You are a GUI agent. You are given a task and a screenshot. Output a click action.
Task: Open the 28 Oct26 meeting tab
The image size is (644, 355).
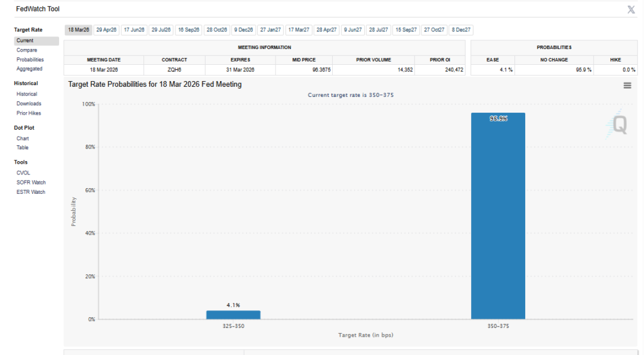[216, 30]
